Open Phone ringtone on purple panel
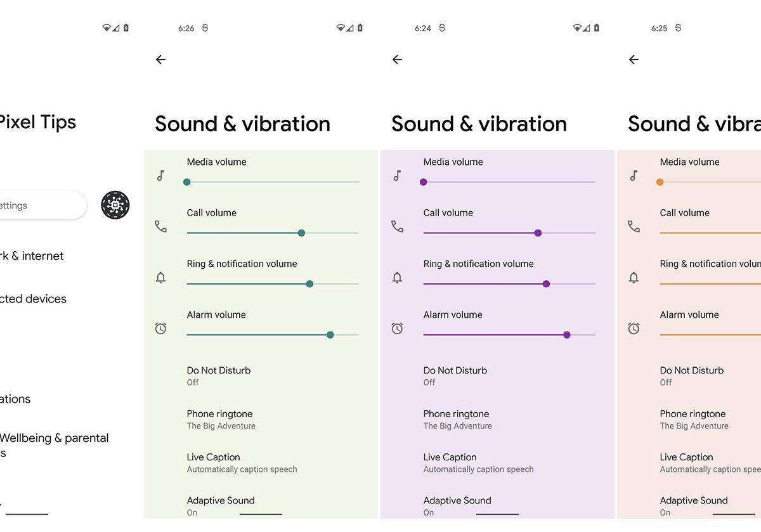 point(457,419)
